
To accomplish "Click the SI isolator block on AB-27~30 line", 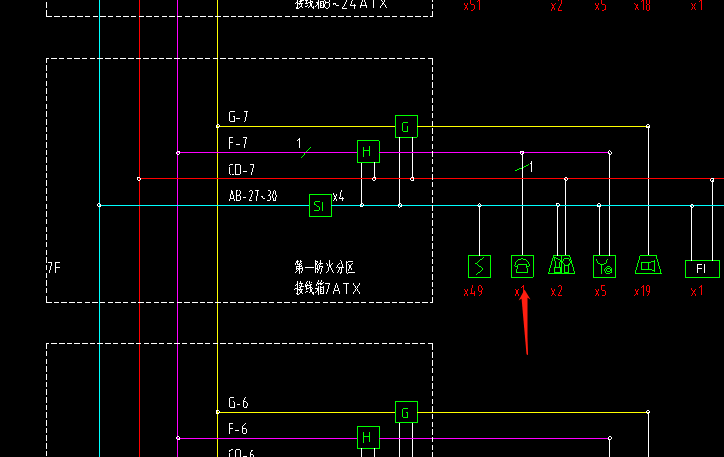I will (320, 205).
